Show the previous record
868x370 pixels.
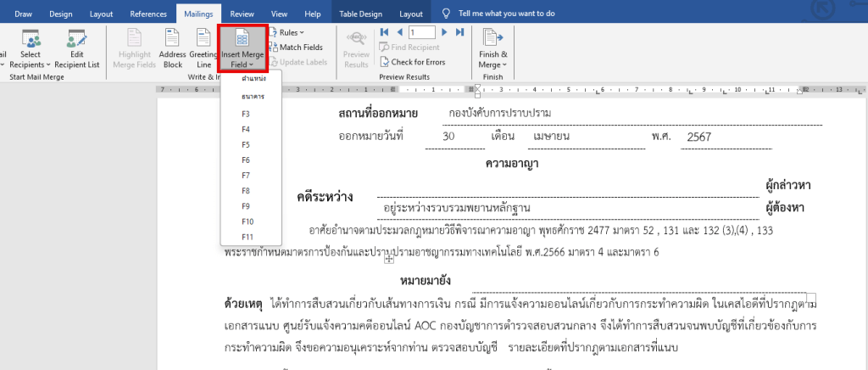[397, 32]
